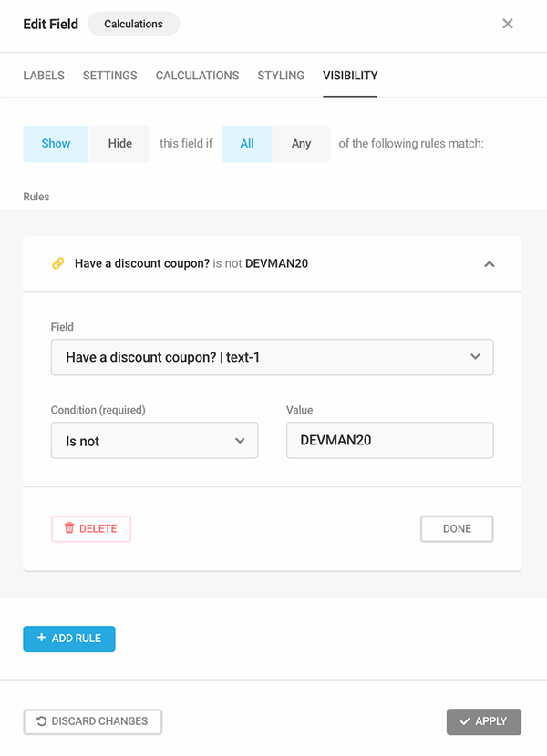Image resolution: width=547 pixels, height=756 pixels.
Task: Go to the Calculations tab
Action: [197, 76]
